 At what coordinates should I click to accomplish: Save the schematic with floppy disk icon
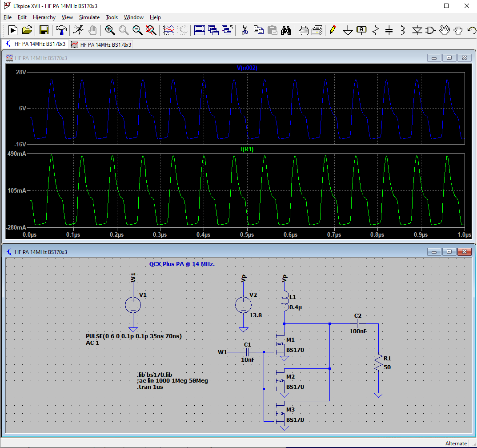click(44, 30)
